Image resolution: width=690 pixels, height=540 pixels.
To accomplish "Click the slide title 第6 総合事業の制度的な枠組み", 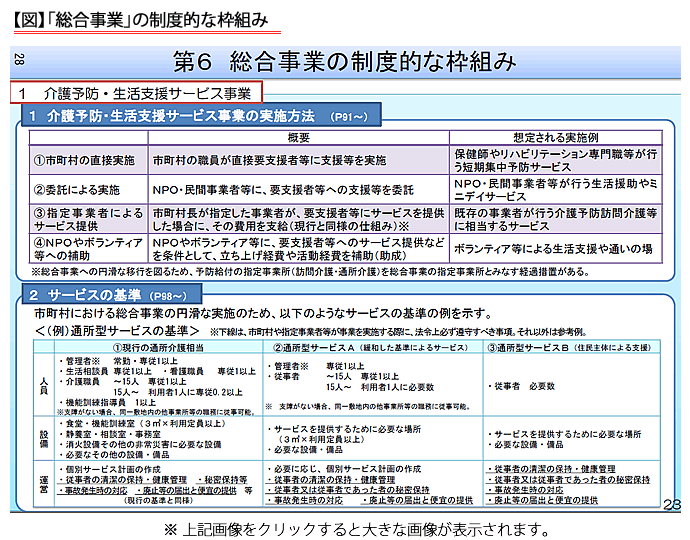I will [x=345, y=61].
